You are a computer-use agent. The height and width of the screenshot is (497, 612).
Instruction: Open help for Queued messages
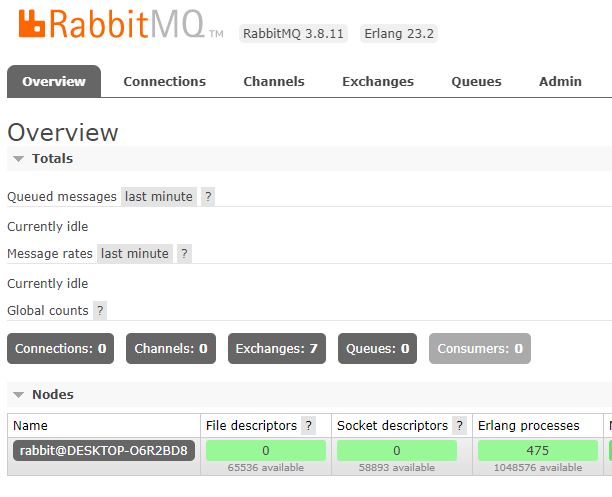208,196
